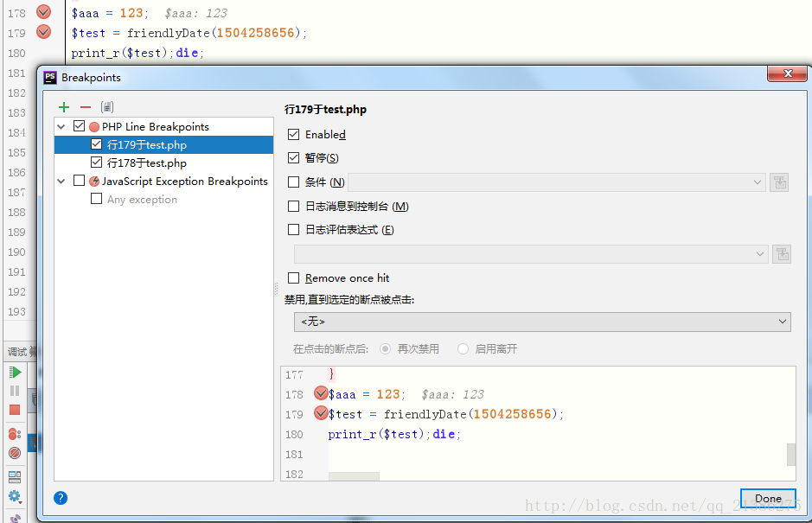Click the red Stop debug icon

click(15, 410)
